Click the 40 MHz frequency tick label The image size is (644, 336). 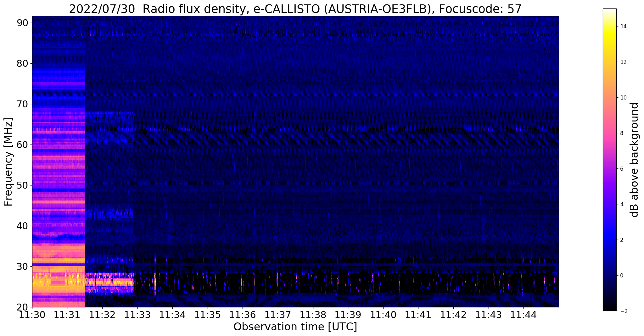pyautogui.click(x=22, y=226)
